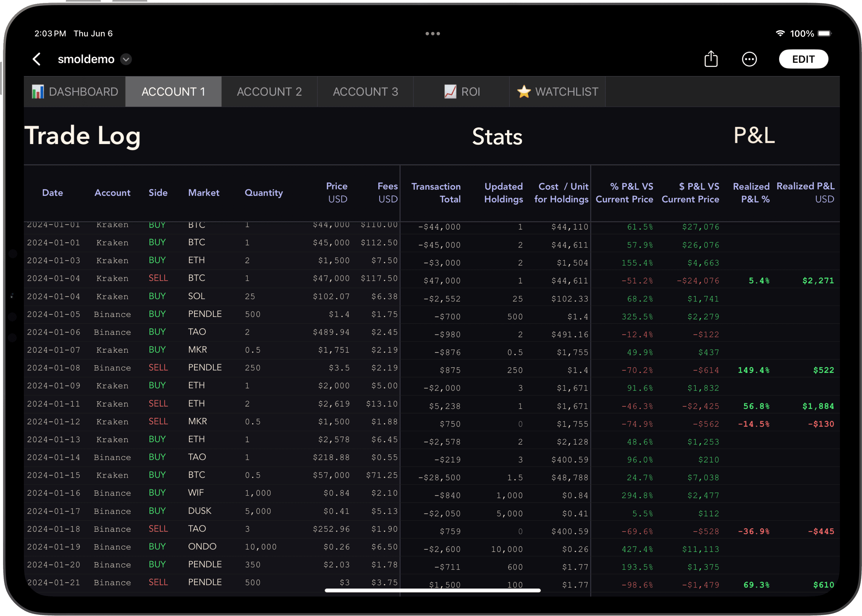Image resolution: width=862 pixels, height=616 pixels.
Task: Click fees cell $117.50
Action: (x=379, y=278)
